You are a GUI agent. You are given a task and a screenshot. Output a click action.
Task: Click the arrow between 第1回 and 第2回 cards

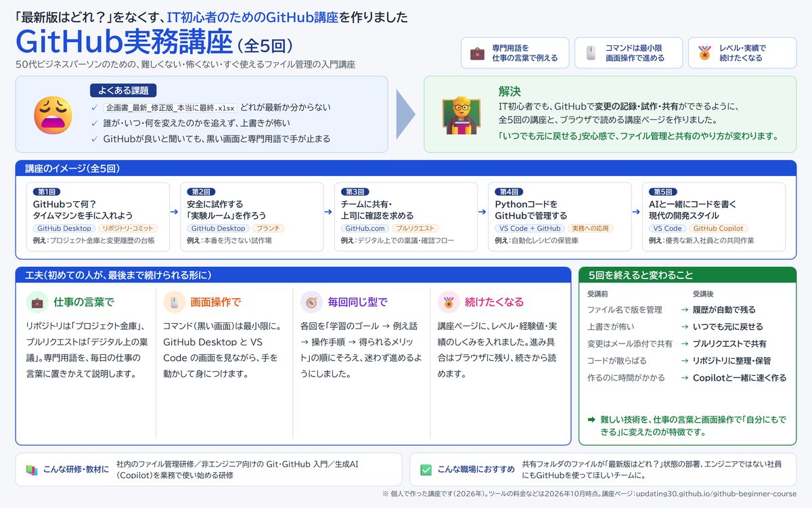coord(175,212)
